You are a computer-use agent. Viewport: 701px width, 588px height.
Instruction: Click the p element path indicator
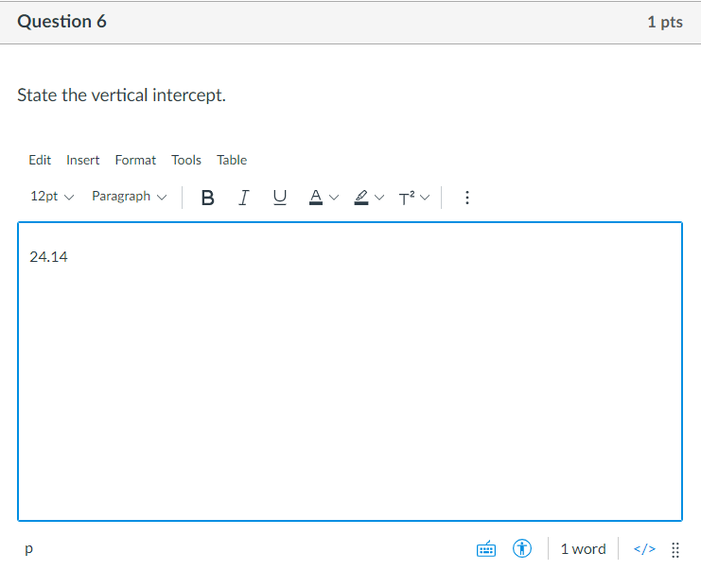(x=28, y=548)
